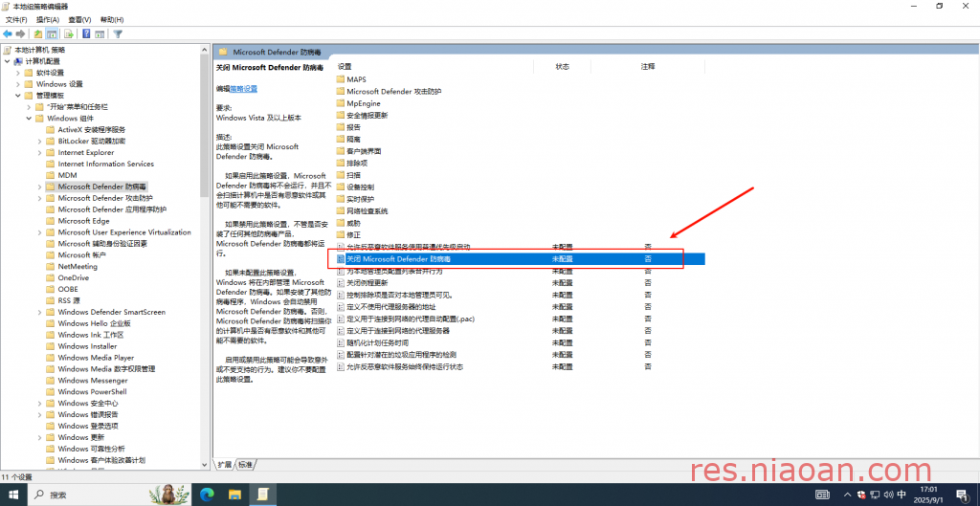
Task: Select Windows PowerShell in the tree
Action: pyautogui.click(x=93, y=391)
